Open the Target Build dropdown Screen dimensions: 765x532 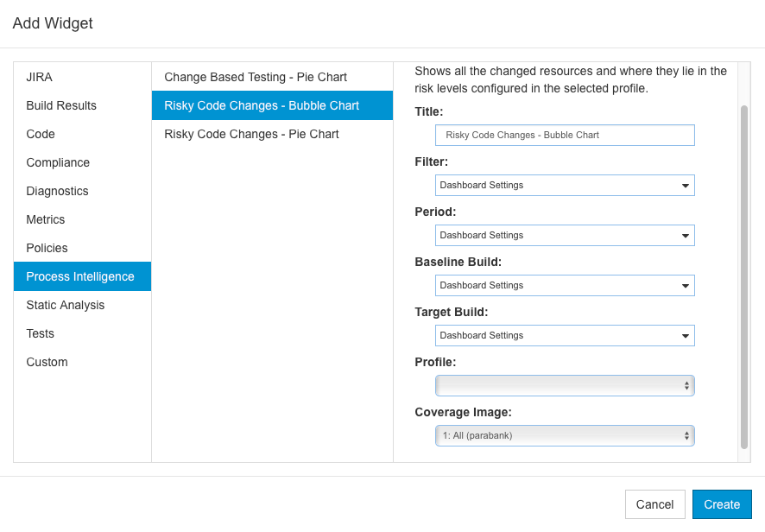click(x=565, y=336)
